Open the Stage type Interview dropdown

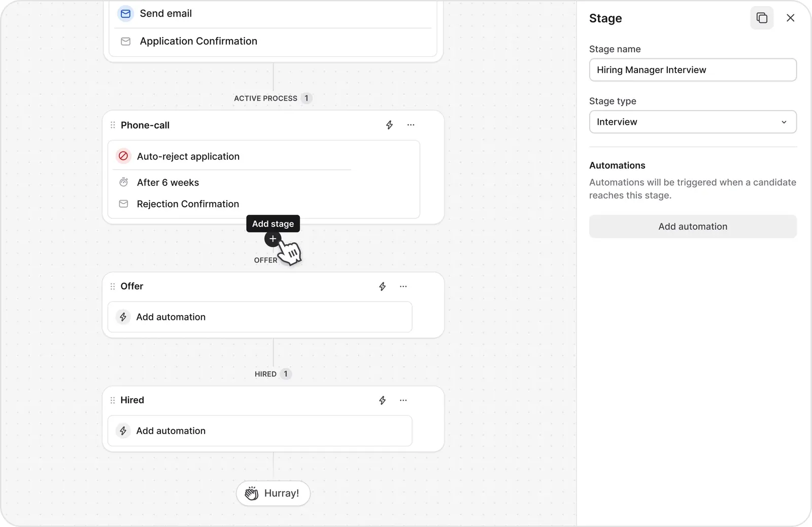tap(693, 122)
